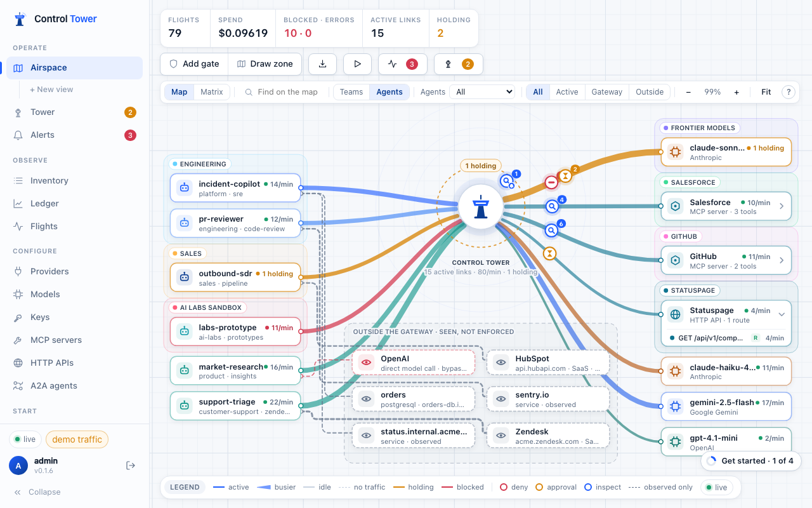812x508 pixels.
Task: Fit the map to view
Action: point(766,92)
